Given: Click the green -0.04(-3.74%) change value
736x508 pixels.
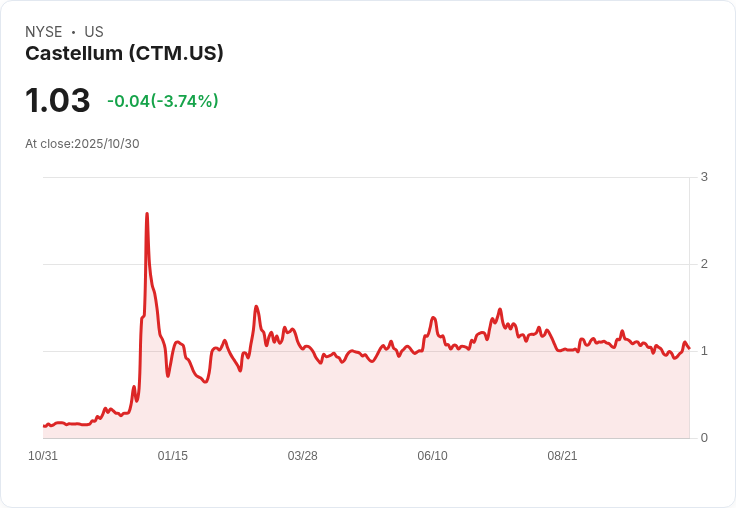Looking at the screenshot, I should [163, 101].
